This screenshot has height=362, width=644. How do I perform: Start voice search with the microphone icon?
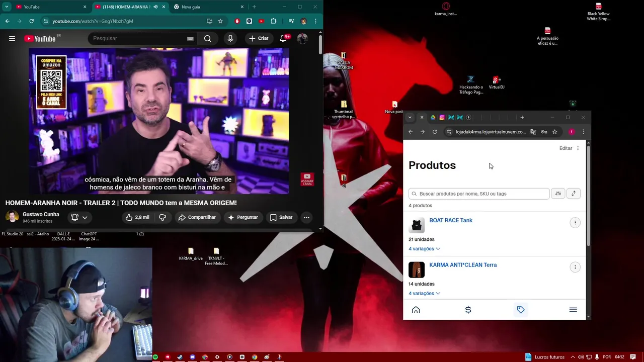click(x=230, y=38)
